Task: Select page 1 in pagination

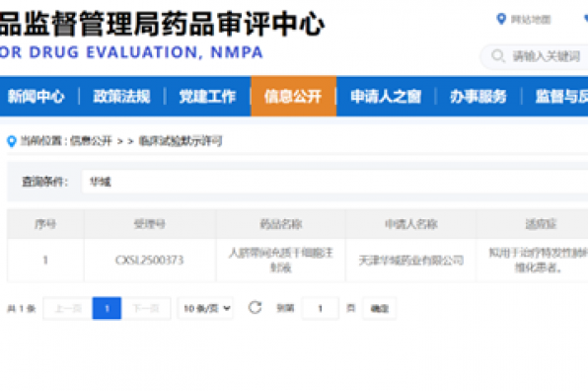Action: (107, 308)
